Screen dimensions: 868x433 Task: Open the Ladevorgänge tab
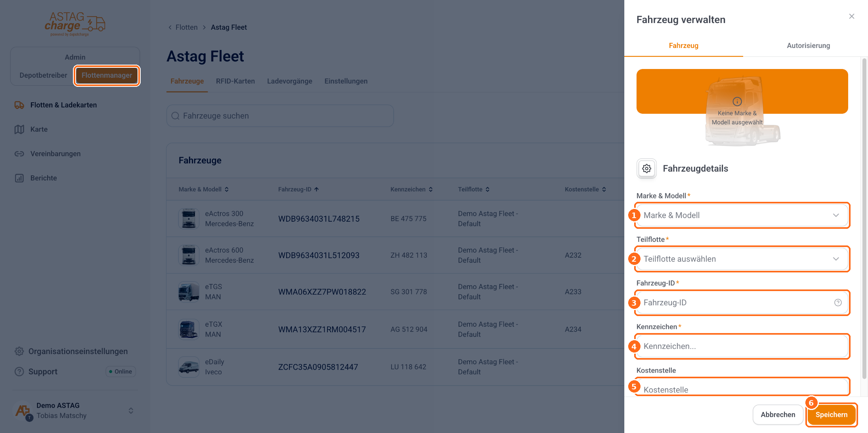[x=289, y=81]
